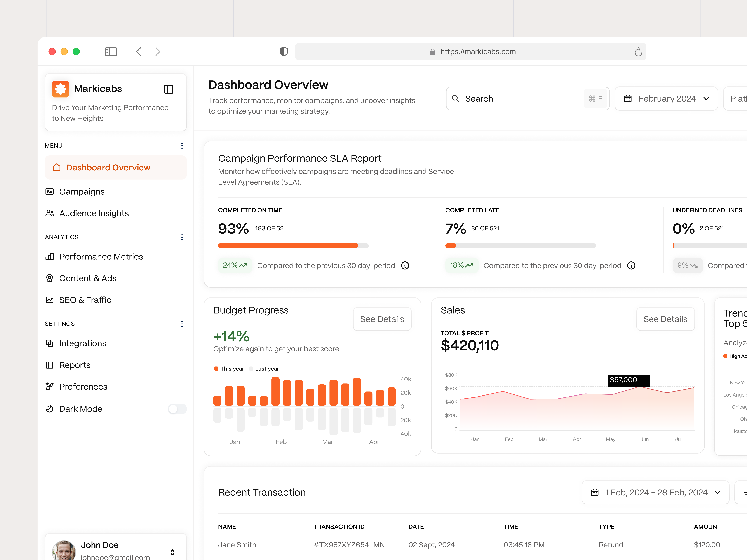The image size is (747, 560).
Task: Open MENU section three-dot options
Action: coord(182,145)
